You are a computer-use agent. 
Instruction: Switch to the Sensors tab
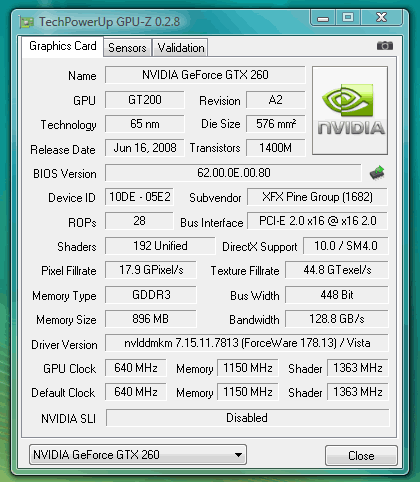pos(127,48)
